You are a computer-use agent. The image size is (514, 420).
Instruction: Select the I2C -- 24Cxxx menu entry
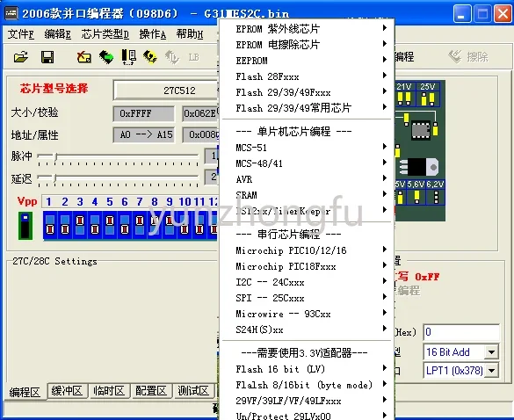[311, 282]
